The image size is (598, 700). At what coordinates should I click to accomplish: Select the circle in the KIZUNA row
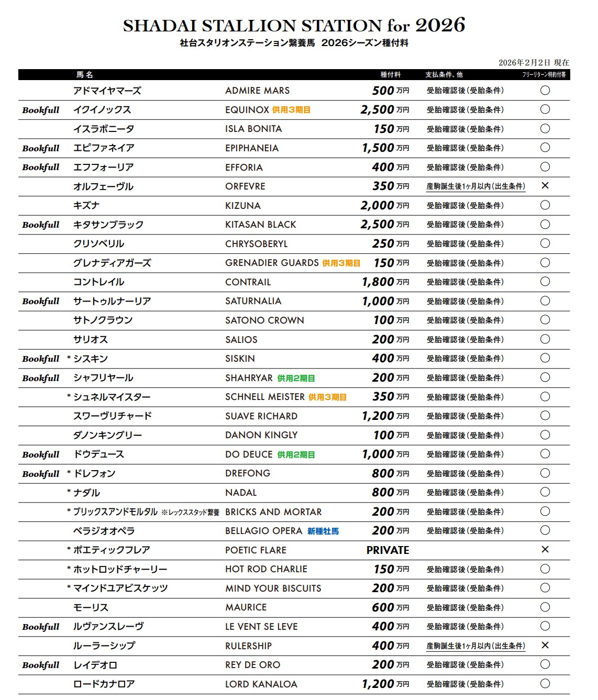coord(545,205)
